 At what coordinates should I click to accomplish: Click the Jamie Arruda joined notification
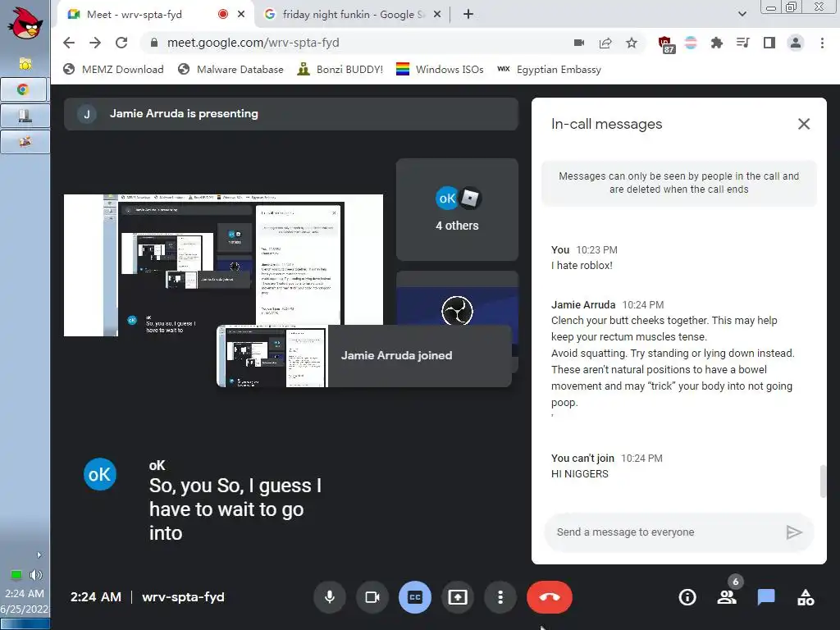(x=364, y=356)
